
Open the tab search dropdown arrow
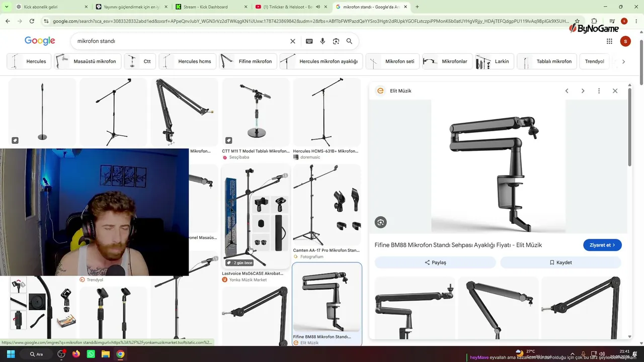pyautogui.click(x=7, y=7)
